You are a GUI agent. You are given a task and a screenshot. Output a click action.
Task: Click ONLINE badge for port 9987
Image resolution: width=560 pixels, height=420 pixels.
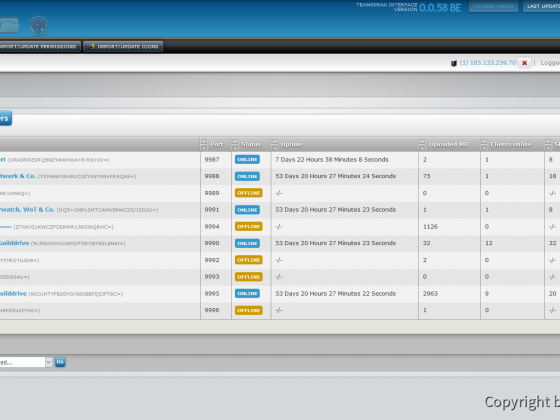tap(247, 160)
